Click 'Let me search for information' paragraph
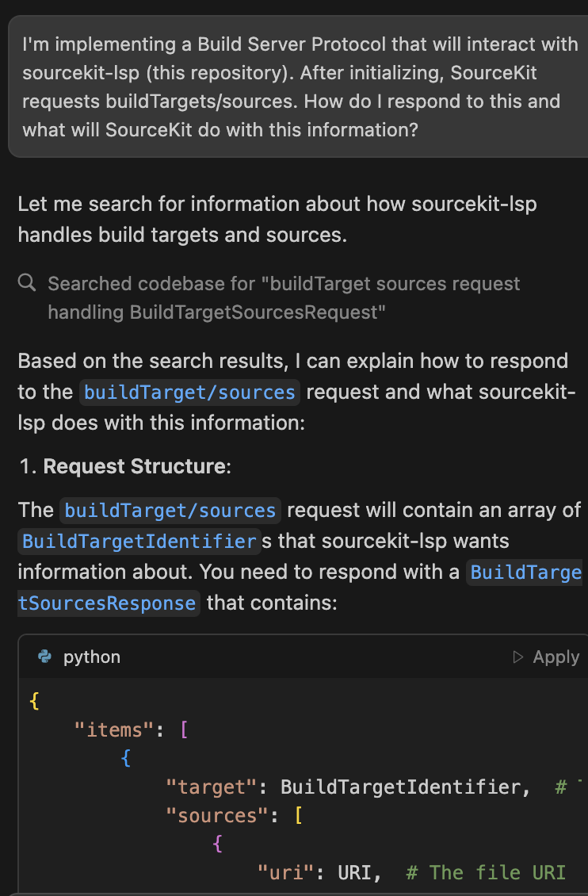Screen dimensions: 588x896 (277, 220)
